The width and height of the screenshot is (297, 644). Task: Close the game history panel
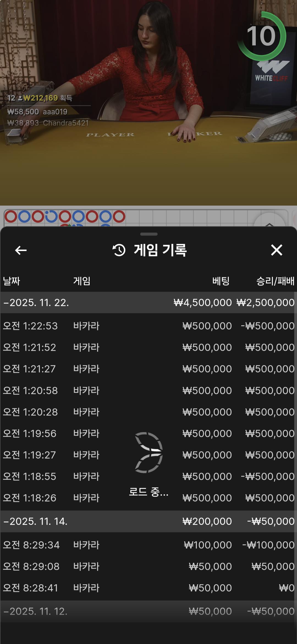[x=276, y=250]
